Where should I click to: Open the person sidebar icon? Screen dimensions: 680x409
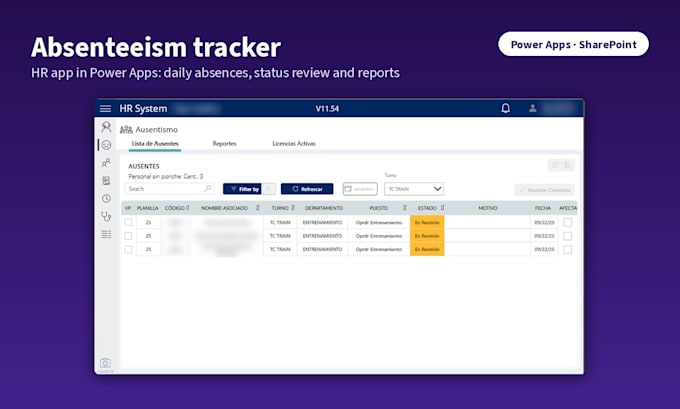pyautogui.click(x=106, y=127)
